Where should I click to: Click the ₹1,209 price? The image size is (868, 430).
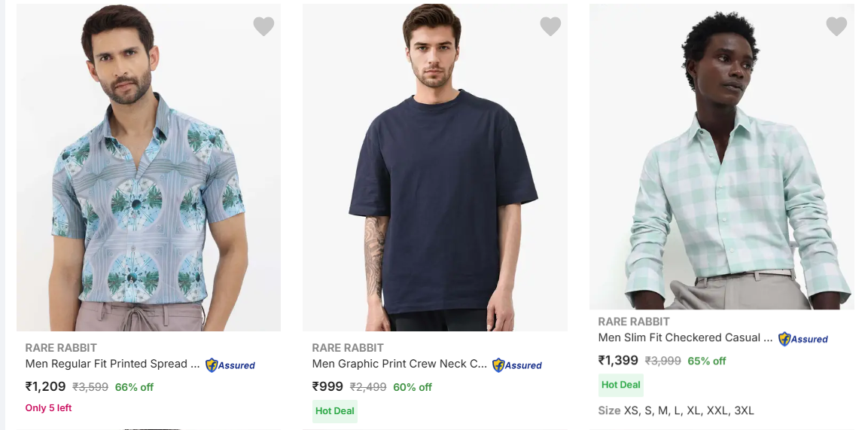[x=46, y=387]
